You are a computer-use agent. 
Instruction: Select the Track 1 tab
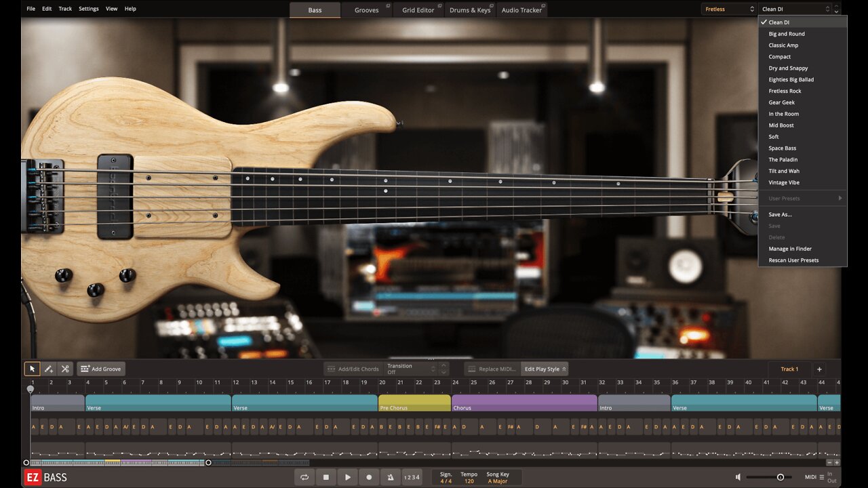coord(789,369)
